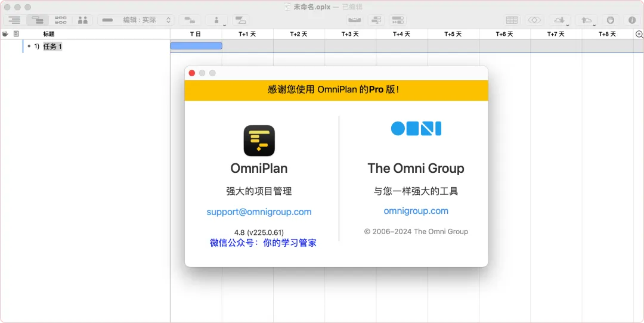Screen dimensions: 644x323
Task: Click the T+6 天 timeline header
Action: point(504,34)
